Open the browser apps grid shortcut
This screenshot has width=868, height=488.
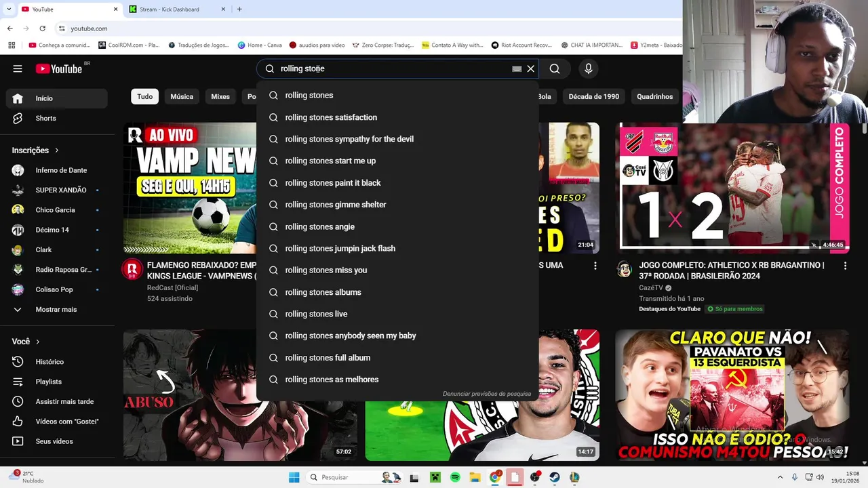pos(12,45)
